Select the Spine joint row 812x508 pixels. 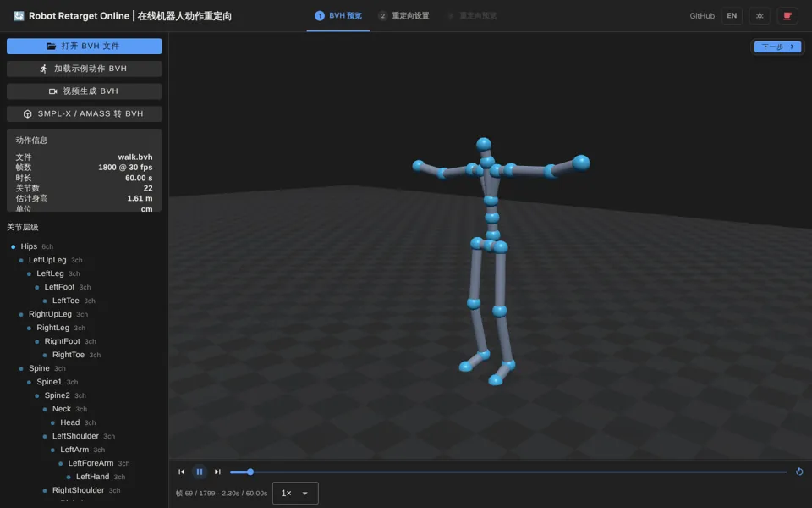(x=84, y=368)
